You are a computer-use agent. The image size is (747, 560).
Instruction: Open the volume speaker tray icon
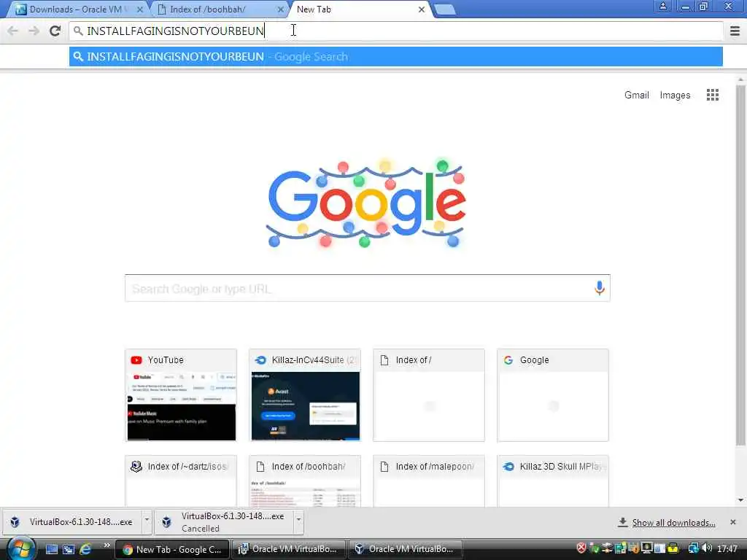coord(706,548)
